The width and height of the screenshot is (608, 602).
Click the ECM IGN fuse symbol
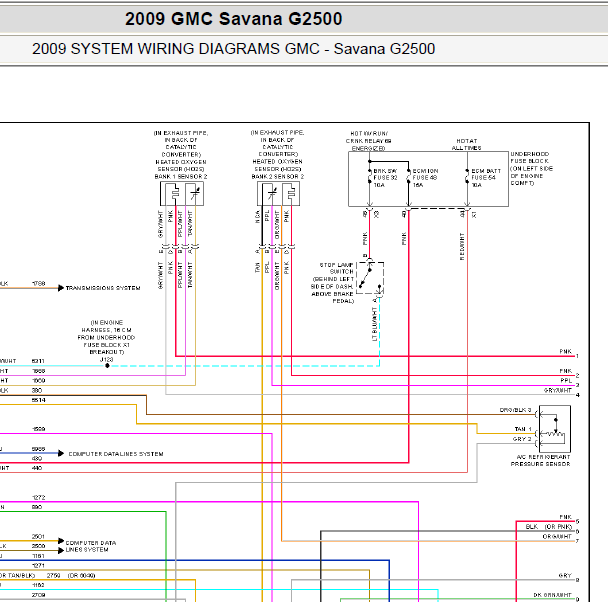coord(408,177)
